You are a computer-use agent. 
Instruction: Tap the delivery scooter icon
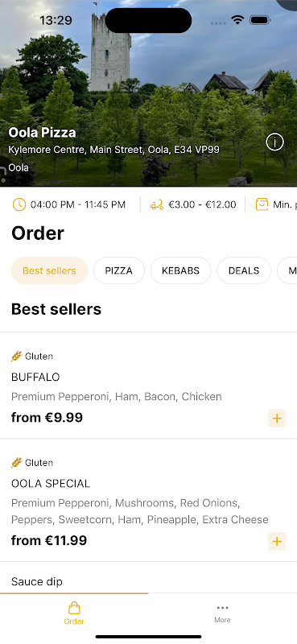point(156,204)
